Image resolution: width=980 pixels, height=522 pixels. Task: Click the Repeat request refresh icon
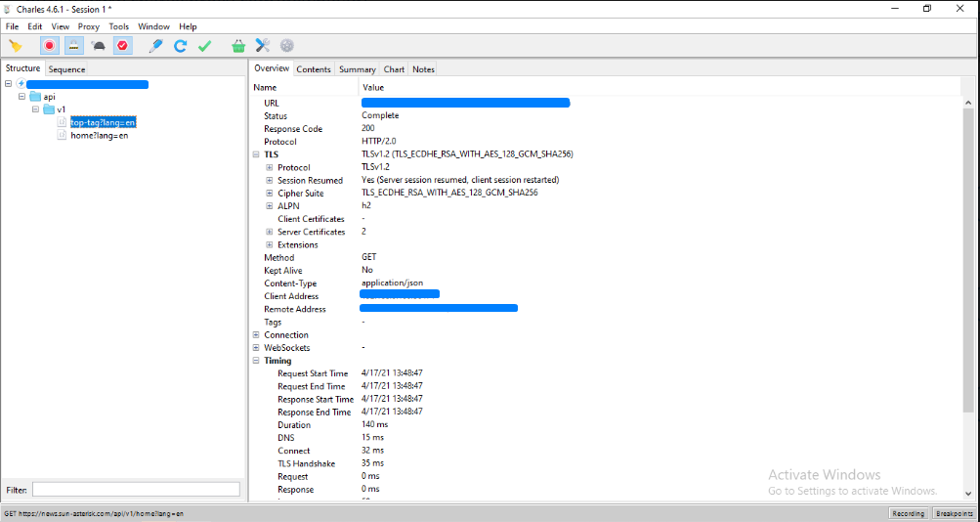(180, 46)
